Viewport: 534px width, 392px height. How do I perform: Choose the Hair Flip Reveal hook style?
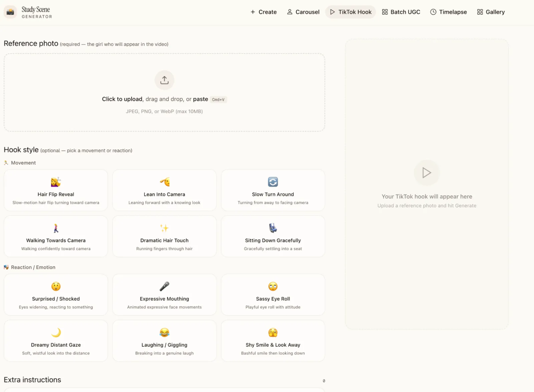[x=56, y=190]
